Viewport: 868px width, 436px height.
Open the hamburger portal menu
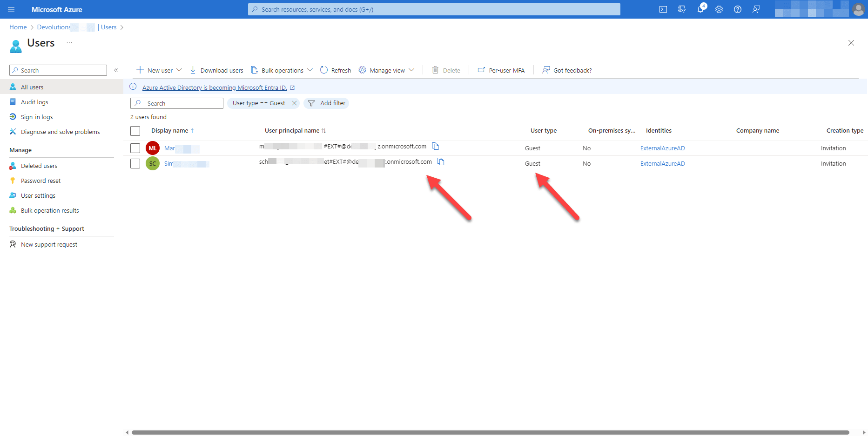click(x=11, y=9)
